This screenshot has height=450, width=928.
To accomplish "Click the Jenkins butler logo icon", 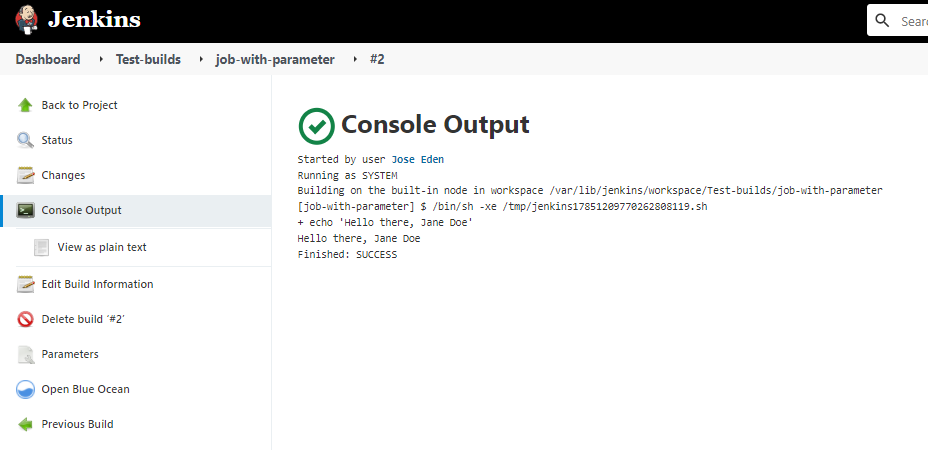I will click(27, 20).
